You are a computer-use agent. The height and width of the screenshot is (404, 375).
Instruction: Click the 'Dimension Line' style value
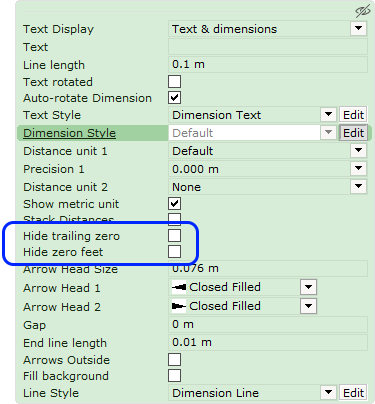[215, 393]
